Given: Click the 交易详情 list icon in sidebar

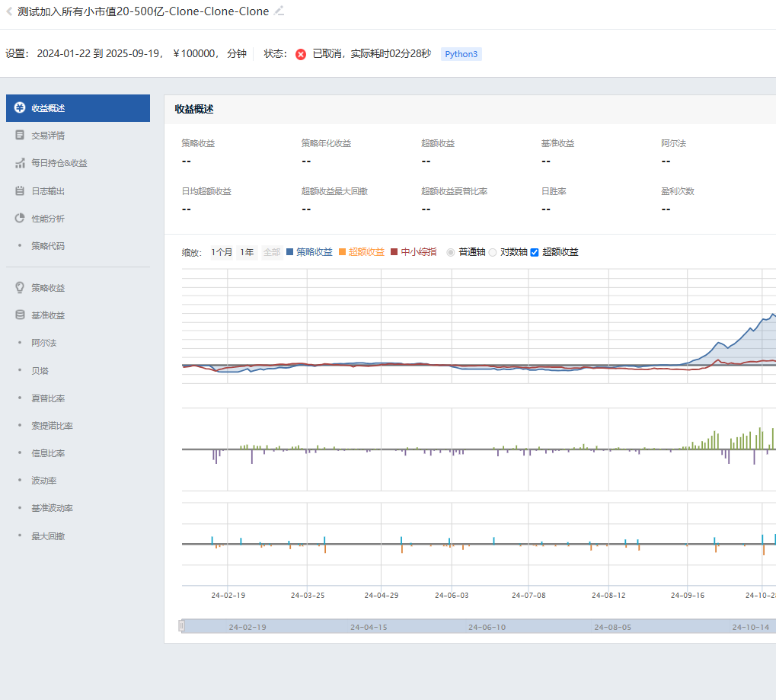Looking at the screenshot, I should point(20,136).
